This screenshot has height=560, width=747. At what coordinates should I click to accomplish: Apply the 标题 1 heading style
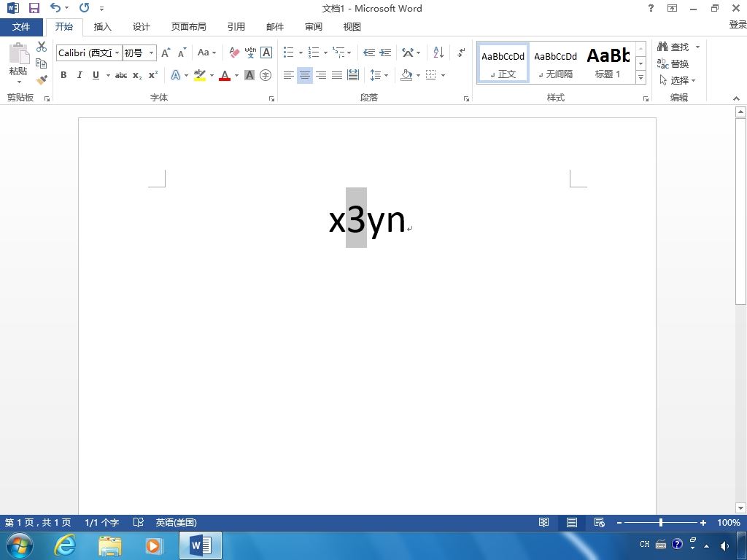coord(608,63)
